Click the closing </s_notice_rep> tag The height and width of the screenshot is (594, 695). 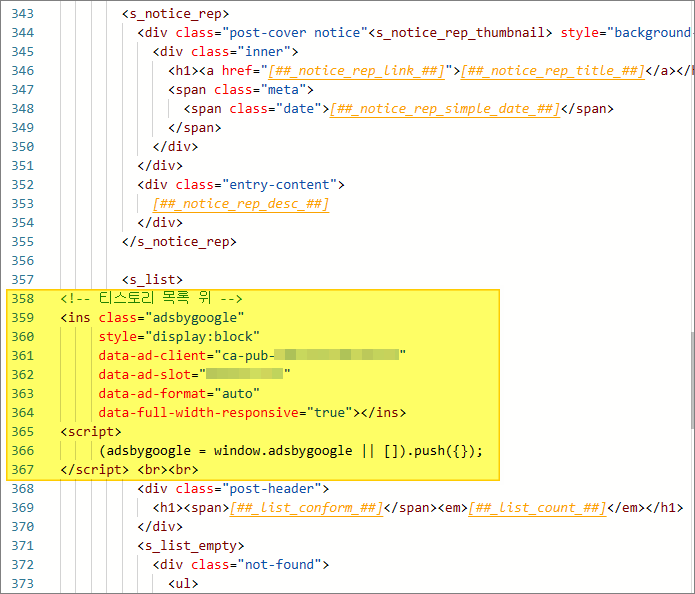179,241
